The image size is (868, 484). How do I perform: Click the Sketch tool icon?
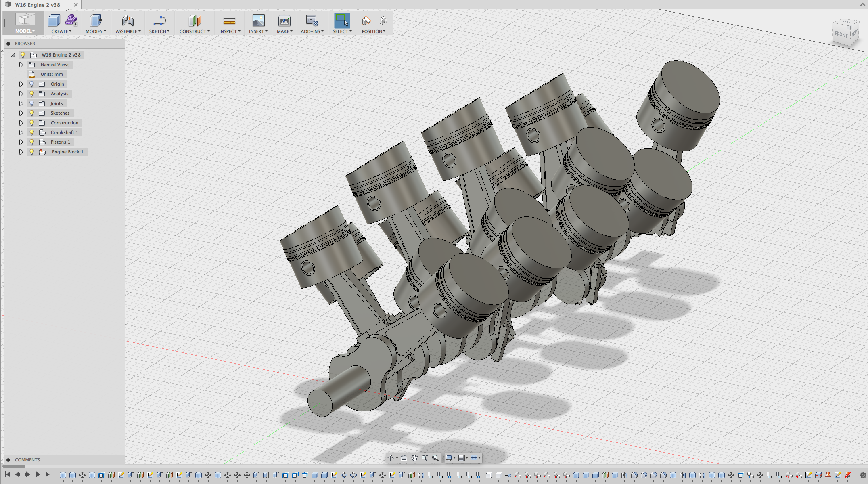tap(159, 20)
